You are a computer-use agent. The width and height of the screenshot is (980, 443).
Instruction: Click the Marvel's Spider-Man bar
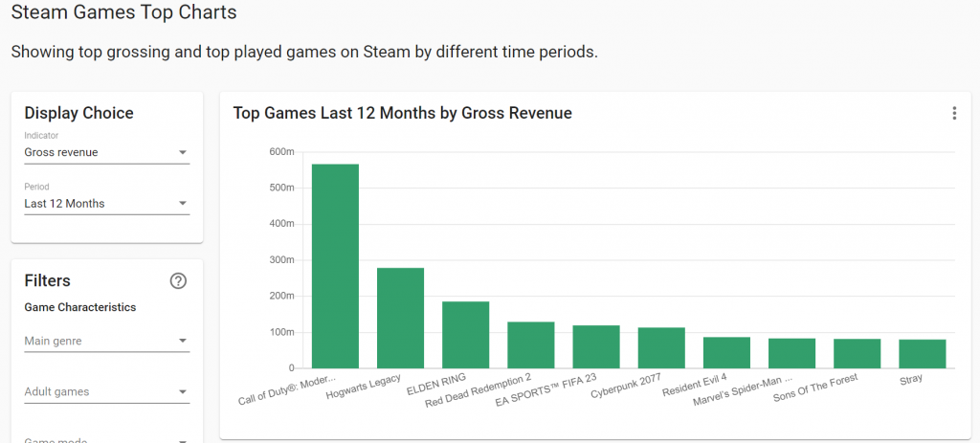click(791, 353)
